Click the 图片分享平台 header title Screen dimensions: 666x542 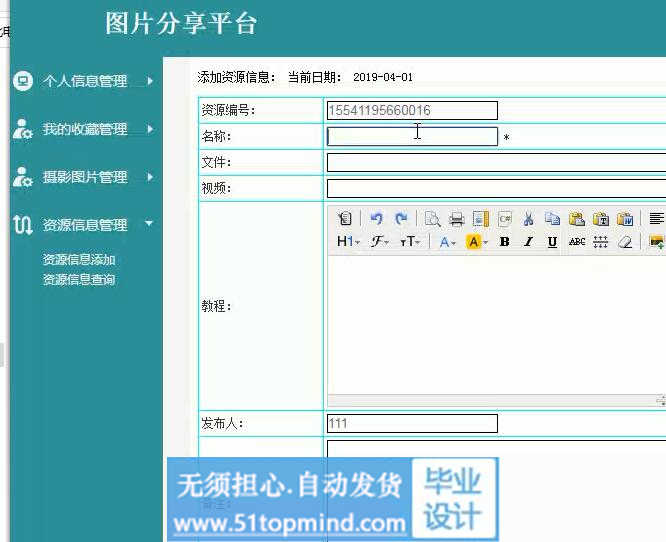(181, 23)
